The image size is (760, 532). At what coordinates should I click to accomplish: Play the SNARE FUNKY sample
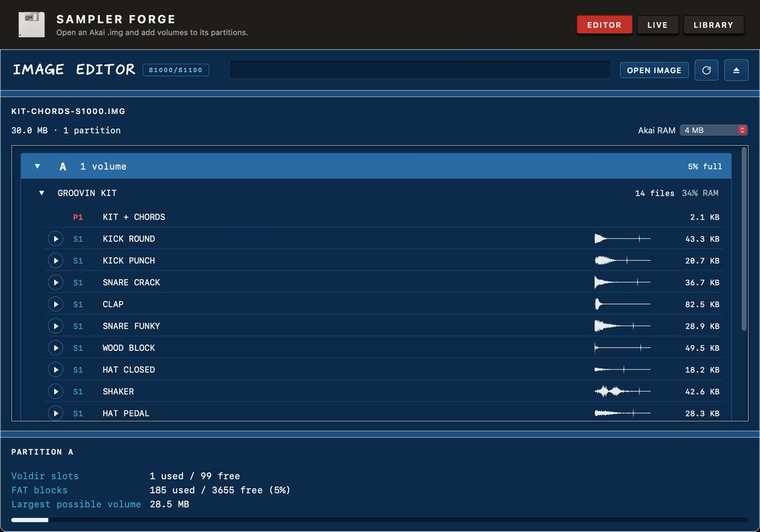pos(56,326)
